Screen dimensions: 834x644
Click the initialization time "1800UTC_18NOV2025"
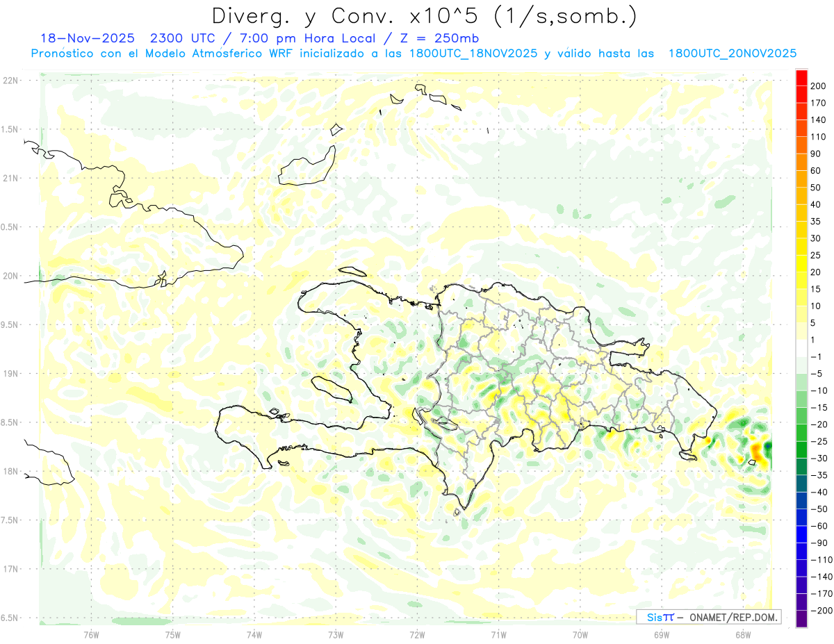[x=474, y=53]
